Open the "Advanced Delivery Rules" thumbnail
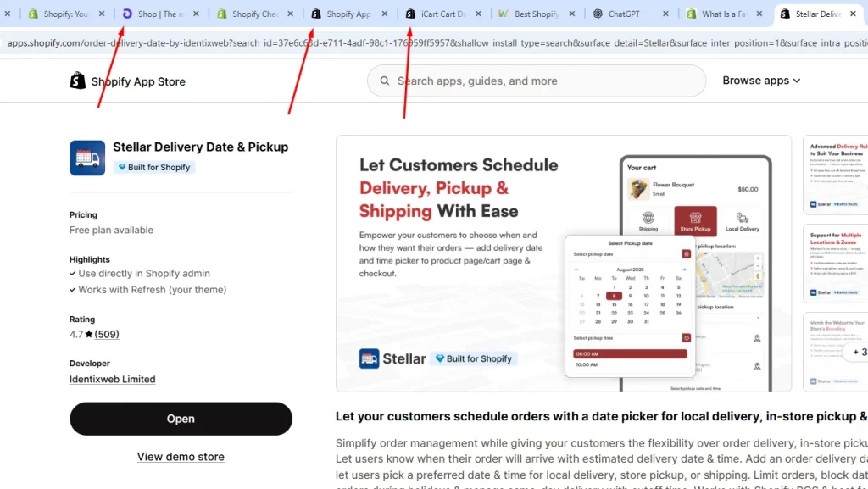This screenshot has width=868, height=489. [835, 175]
